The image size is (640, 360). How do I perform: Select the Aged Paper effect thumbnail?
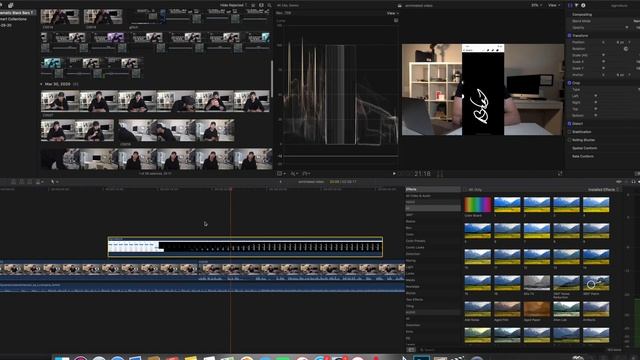pos(537,309)
